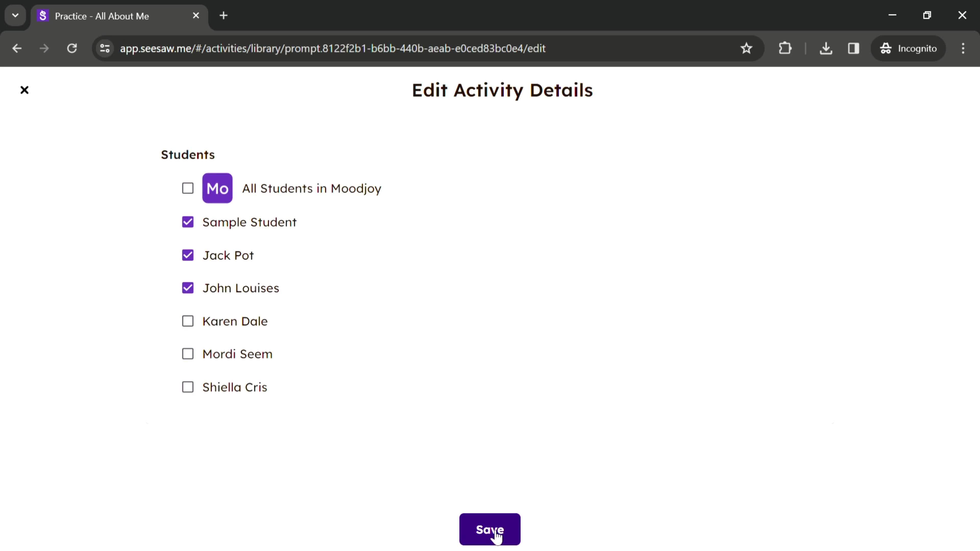Toggle Mordi Seem student selection
Screen dimensions: 980x551
click(x=188, y=354)
